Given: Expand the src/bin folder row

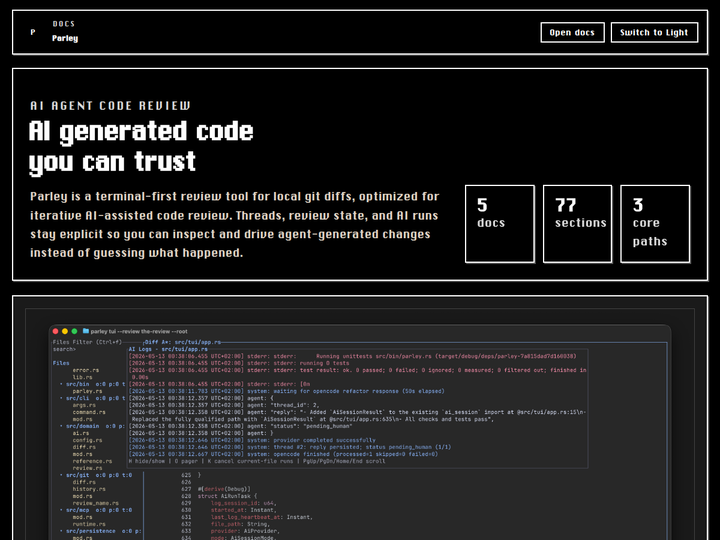Looking at the screenshot, I should (92, 384).
